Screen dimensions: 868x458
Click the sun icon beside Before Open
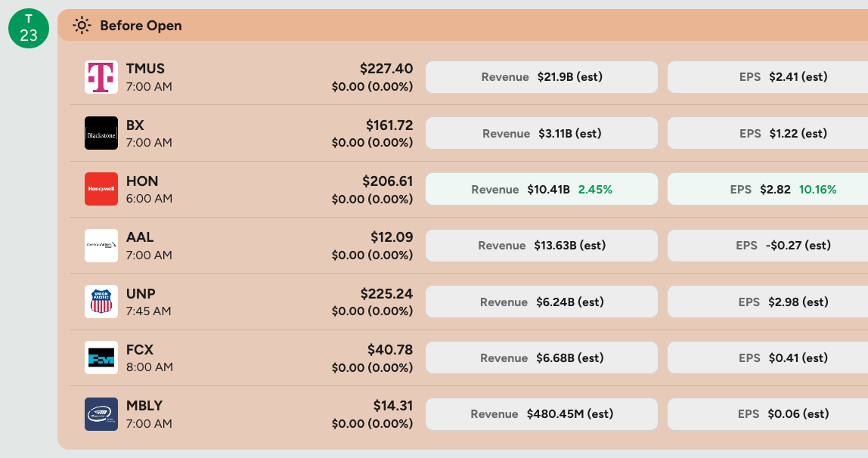coord(82,26)
